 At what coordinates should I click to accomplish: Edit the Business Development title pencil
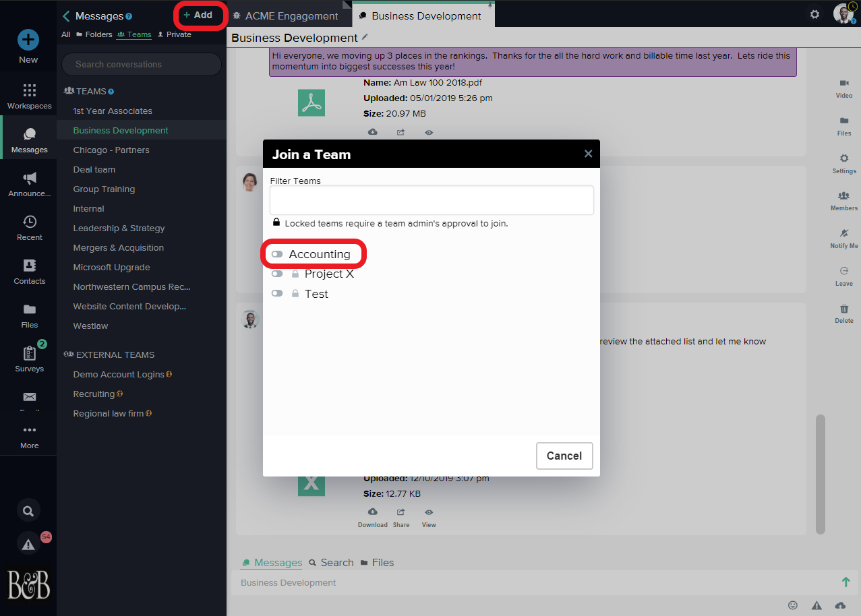point(365,37)
